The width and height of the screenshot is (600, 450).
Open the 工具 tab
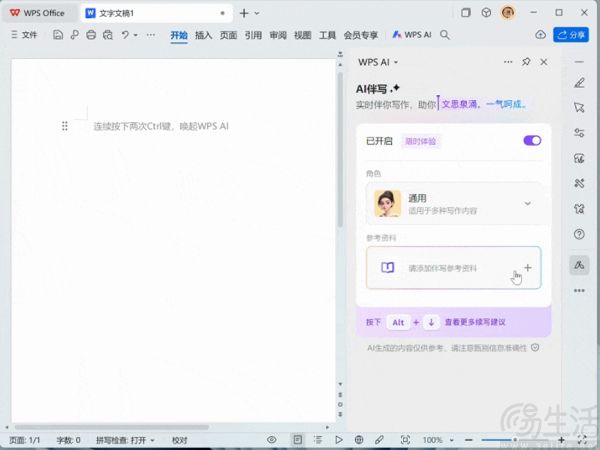(x=328, y=35)
